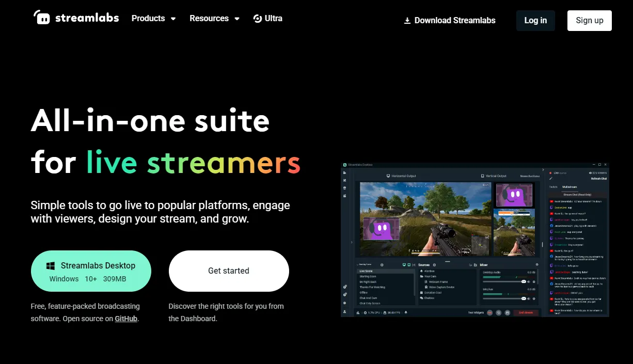This screenshot has height=364, width=633.
Task: Open the Resources dropdown menu
Action: pyautogui.click(x=214, y=19)
